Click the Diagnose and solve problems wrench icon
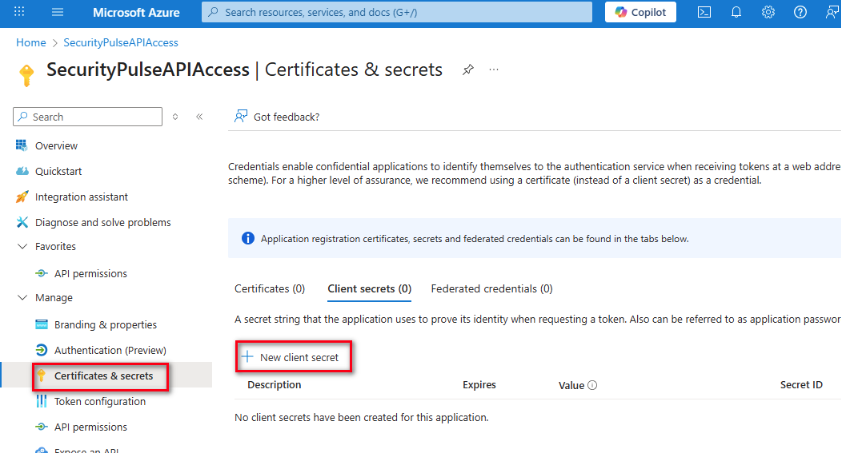The image size is (841, 453). coord(22,222)
